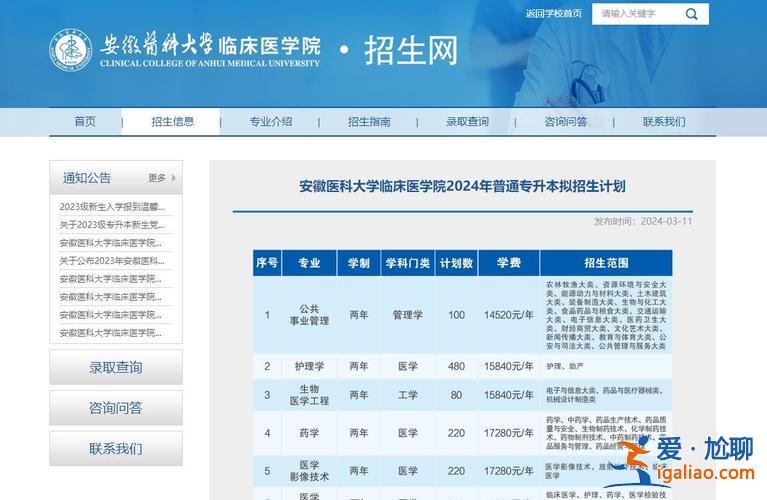Click the 管理学 category cell
Image resolution: width=767 pixels, height=500 pixels.
point(407,315)
